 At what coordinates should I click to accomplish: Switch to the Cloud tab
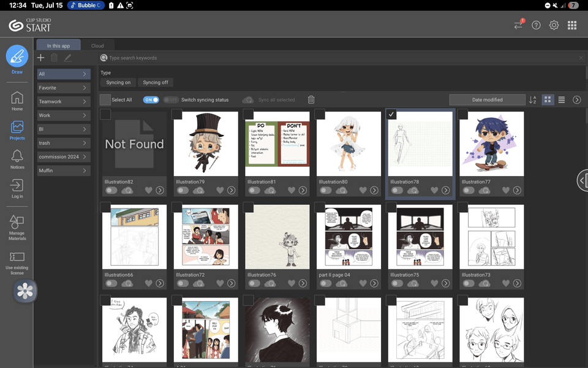point(97,45)
